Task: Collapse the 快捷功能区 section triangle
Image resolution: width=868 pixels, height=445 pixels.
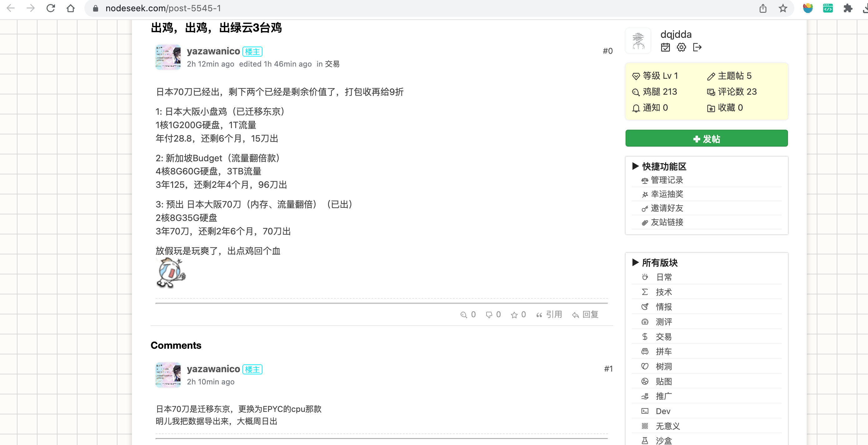Action: pos(635,166)
